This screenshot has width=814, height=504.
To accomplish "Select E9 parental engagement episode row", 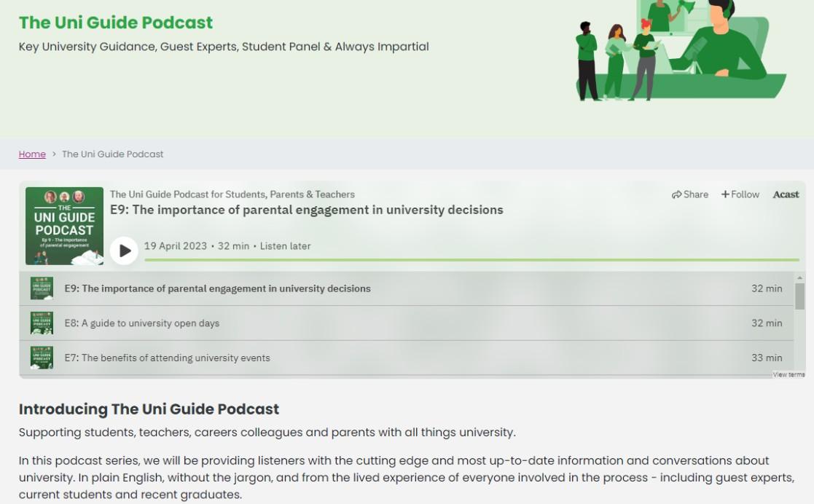I will (x=407, y=288).
